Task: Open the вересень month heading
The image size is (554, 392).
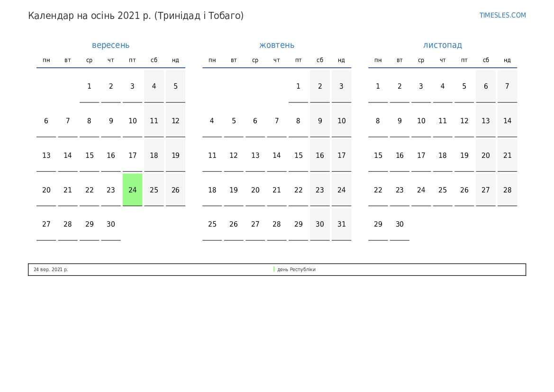Action: (x=110, y=45)
